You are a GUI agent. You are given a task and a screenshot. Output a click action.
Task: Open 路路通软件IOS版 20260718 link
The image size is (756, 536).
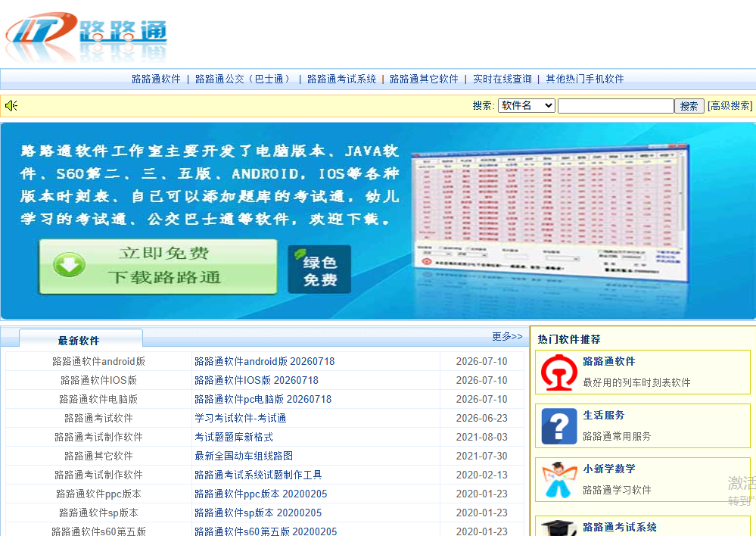pos(257,380)
